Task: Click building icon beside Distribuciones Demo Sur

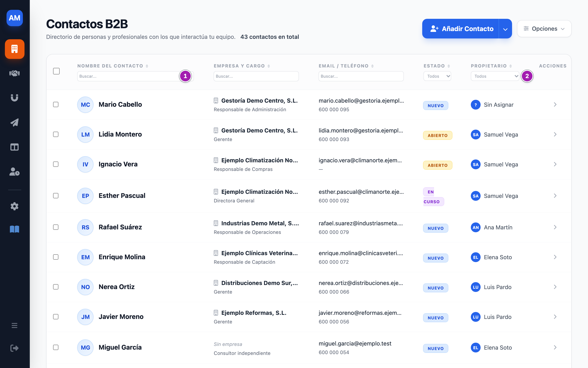Action: click(x=216, y=283)
